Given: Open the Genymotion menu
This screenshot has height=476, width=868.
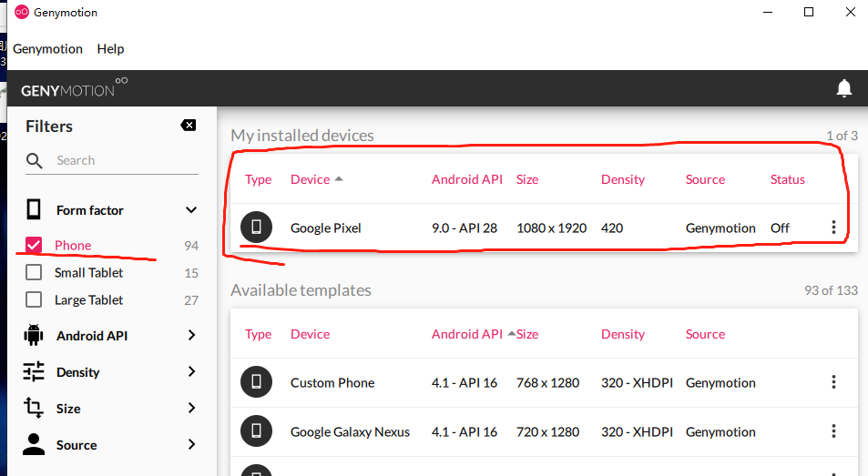Looking at the screenshot, I should point(47,48).
